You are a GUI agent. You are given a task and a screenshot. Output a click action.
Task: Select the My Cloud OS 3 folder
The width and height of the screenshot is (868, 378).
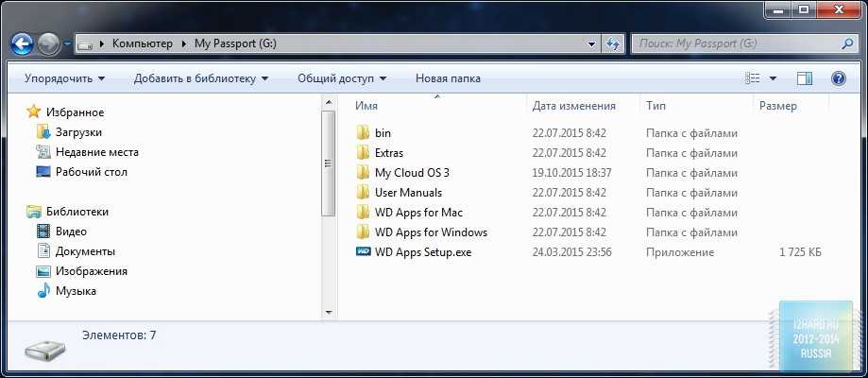[411, 173]
